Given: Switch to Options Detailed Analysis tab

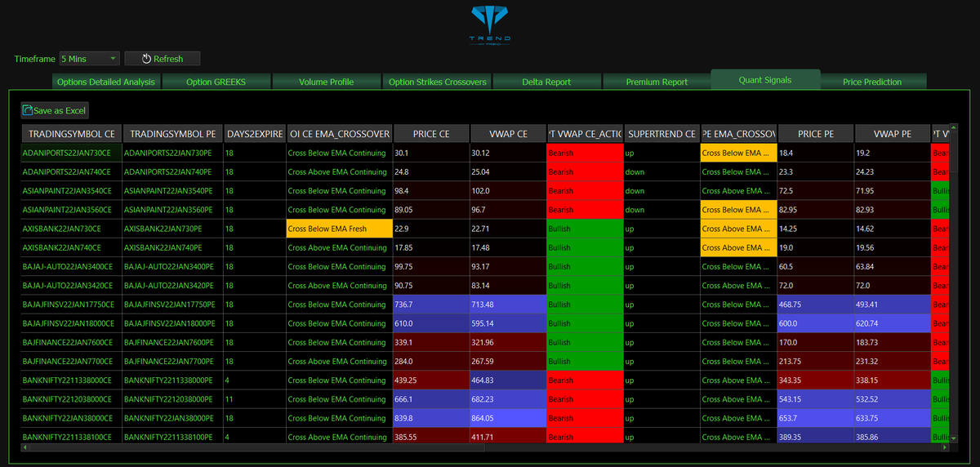Looking at the screenshot, I should (x=106, y=82).
